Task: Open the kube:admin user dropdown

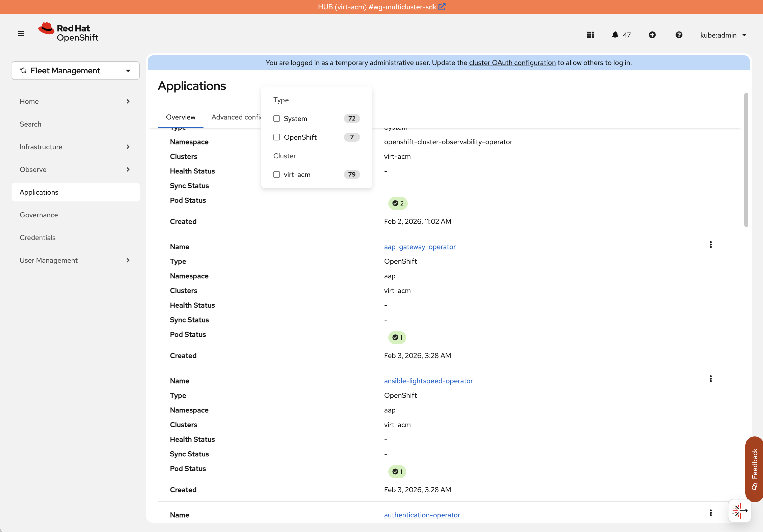Action: [x=723, y=35]
